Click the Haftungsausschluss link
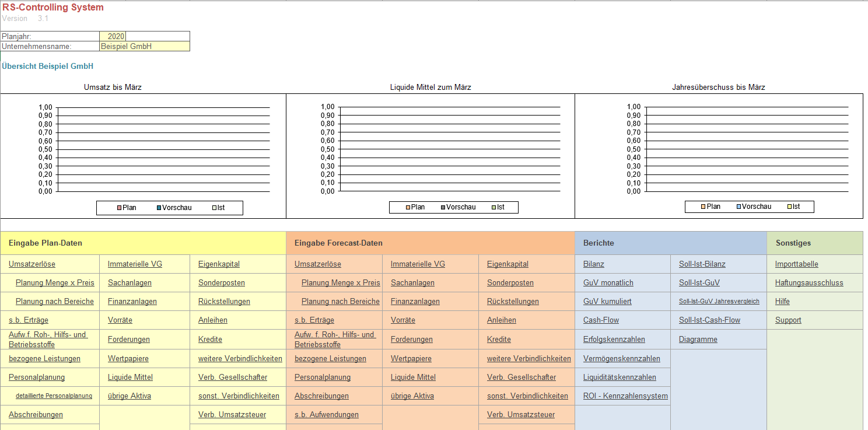 (x=808, y=283)
